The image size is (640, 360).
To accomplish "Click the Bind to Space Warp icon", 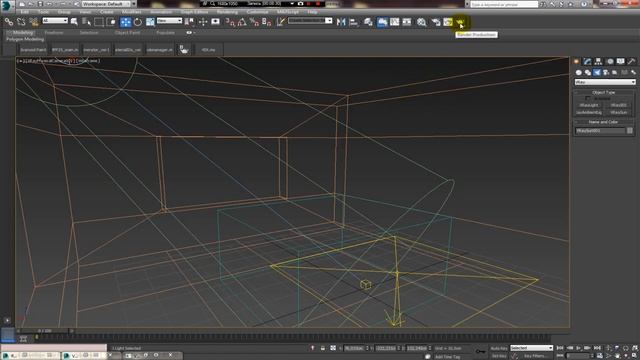I will click(x=33, y=22).
